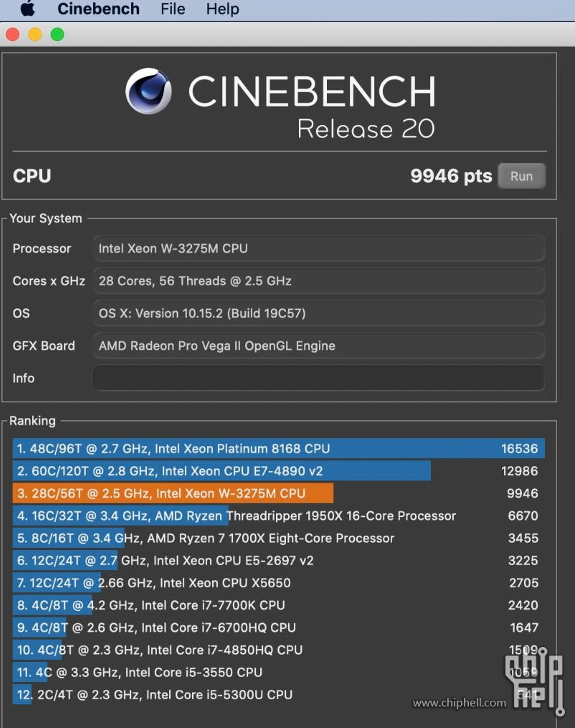The width and height of the screenshot is (575, 728).
Task: Select the Xeon Platinum 8168 ranking entry
Action: click(x=278, y=449)
